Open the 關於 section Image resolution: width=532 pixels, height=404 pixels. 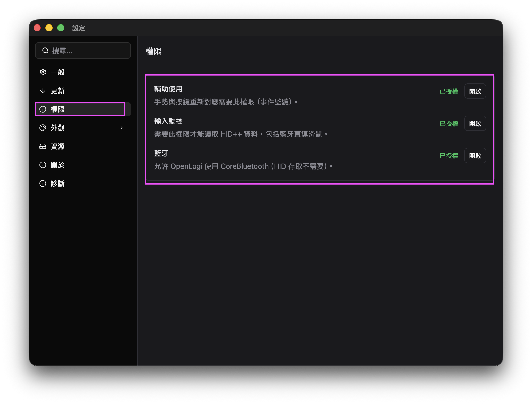point(83,165)
